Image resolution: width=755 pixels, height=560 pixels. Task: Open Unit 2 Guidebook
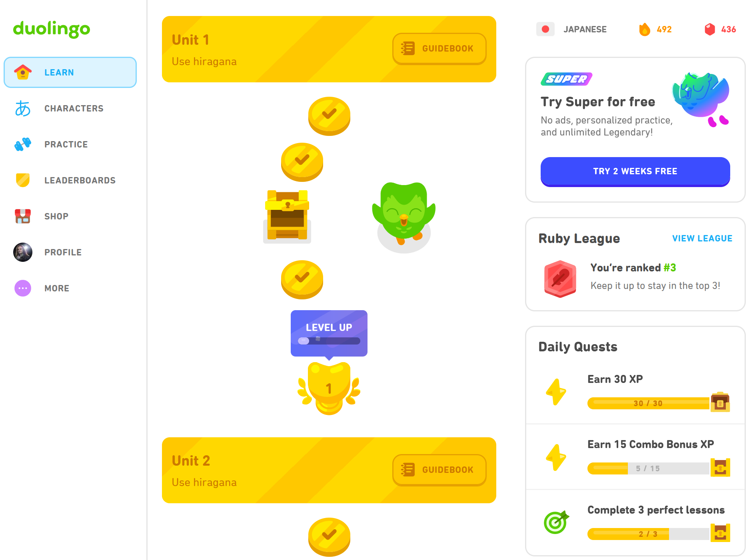click(439, 470)
